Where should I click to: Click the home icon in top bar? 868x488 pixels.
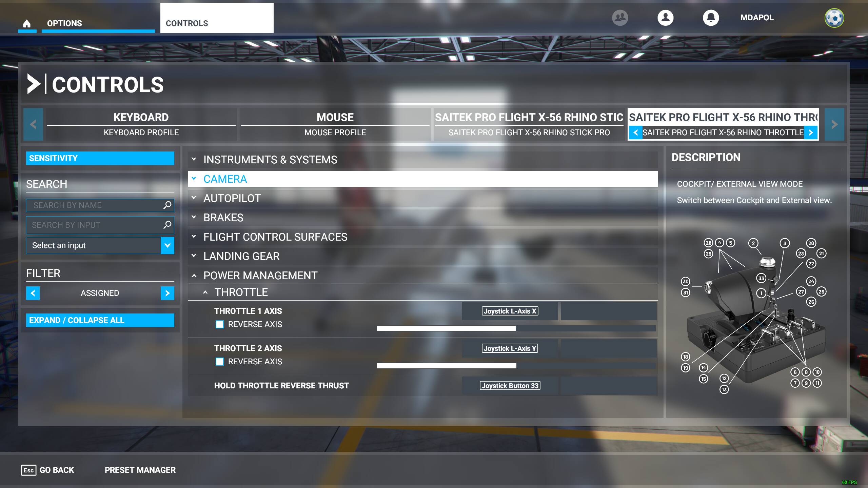[27, 23]
